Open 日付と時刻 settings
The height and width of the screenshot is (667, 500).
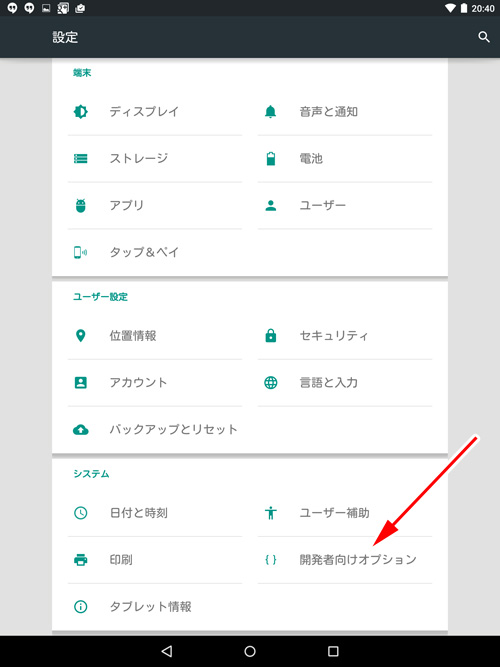coord(155,513)
